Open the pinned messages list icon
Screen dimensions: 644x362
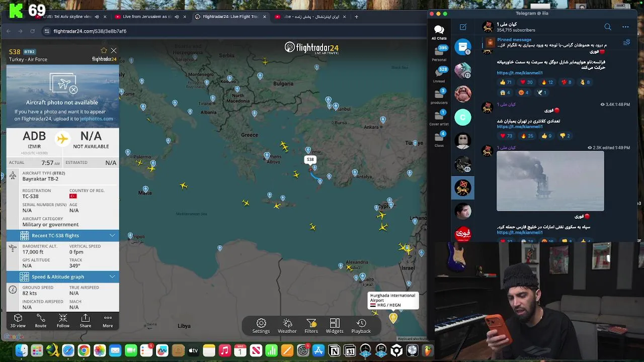(x=626, y=43)
